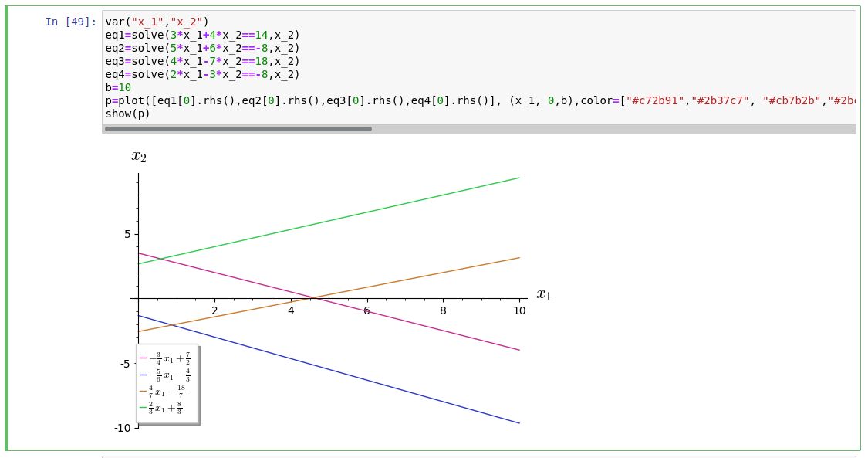Click the In [49] cell prompt
Viewport: 868px width, 458px height.
70,22
